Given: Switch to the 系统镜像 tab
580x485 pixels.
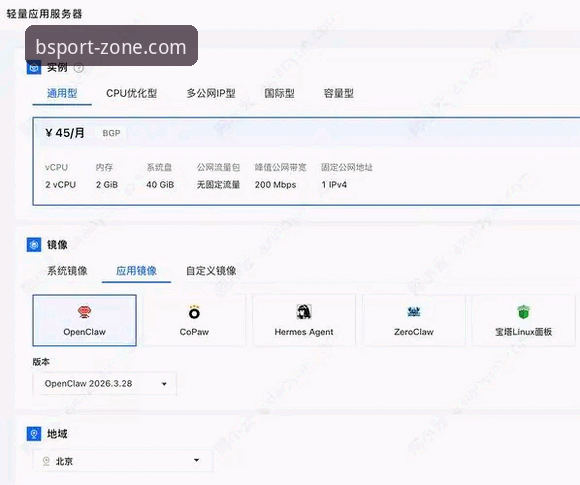Looking at the screenshot, I should tap(67, 271).
